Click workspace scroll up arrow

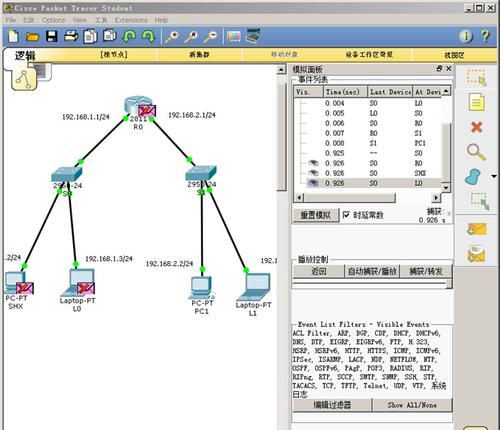pos(281,69)
